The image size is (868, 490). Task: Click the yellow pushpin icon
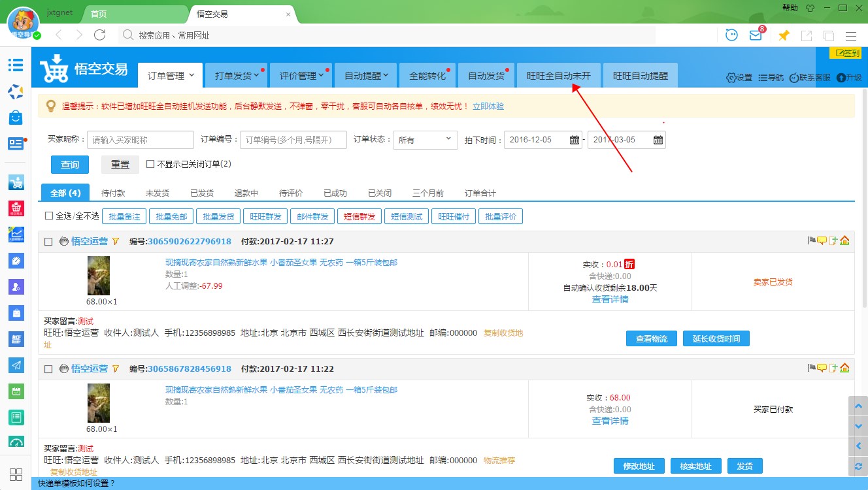click(784, 35)
